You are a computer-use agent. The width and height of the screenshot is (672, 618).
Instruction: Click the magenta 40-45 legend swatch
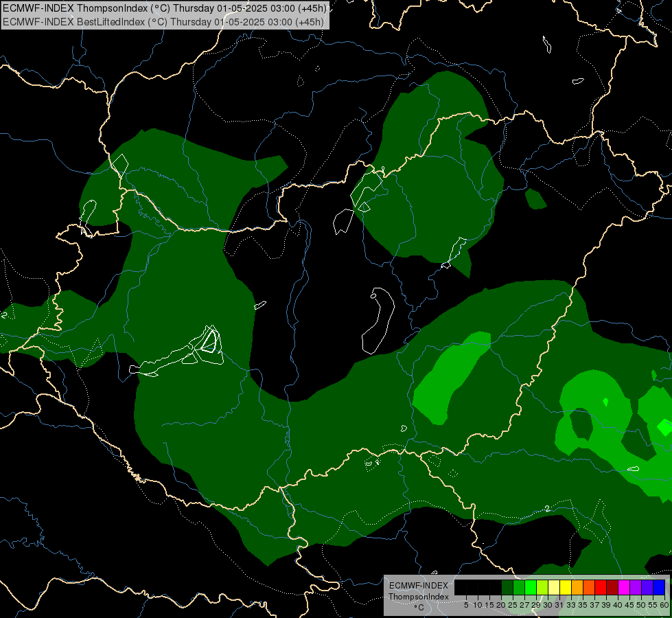[x=624, y=587]
